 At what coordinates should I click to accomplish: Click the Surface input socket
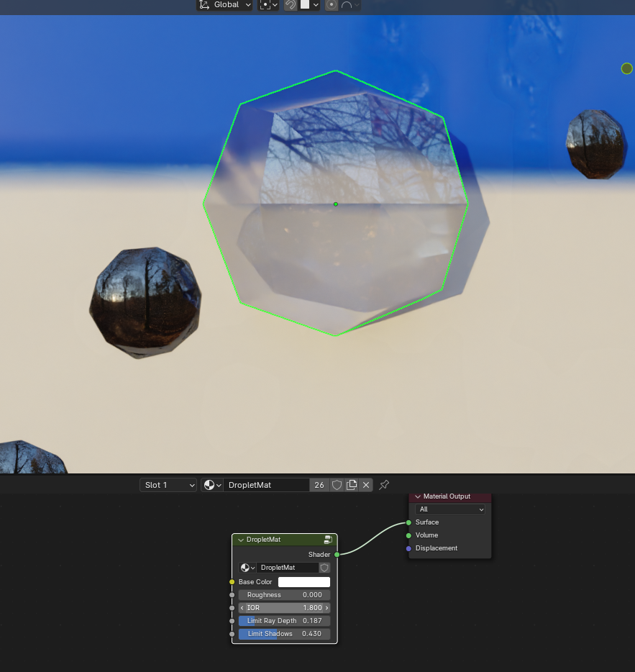(x=408, y=522)
